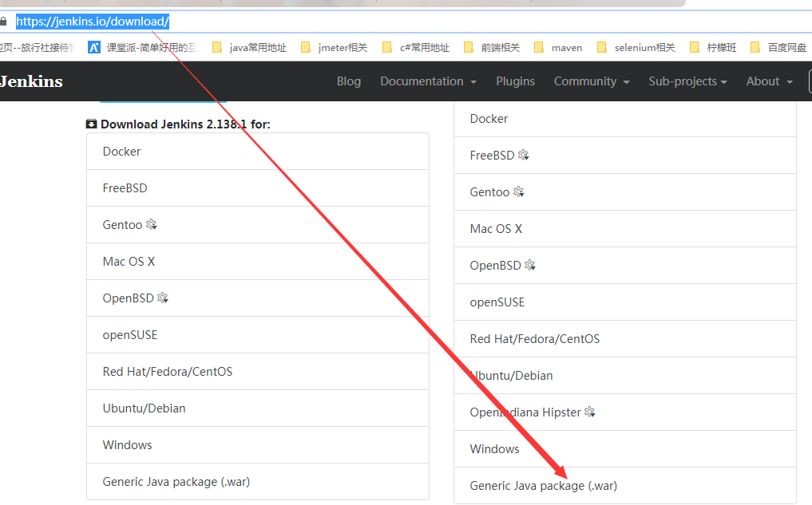Image resolution: width=812 pixels, height=505 pixels.
Task: Open the java常用地址 bookmark folder
Action: (x=250, y=48)
